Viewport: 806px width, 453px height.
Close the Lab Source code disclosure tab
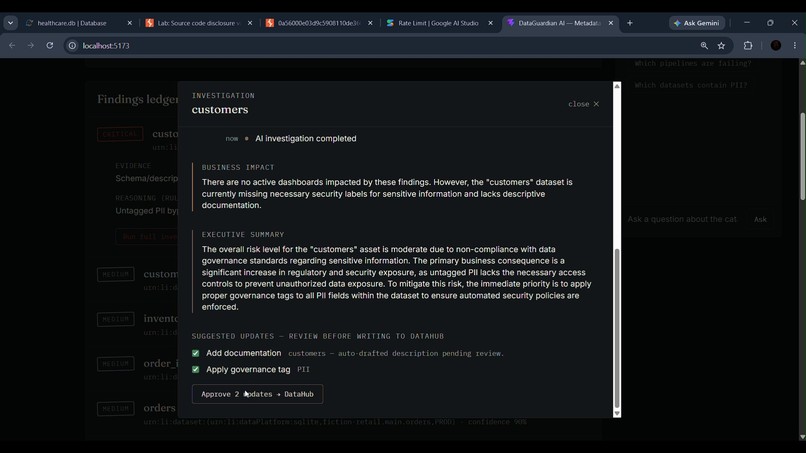(250, 23)
